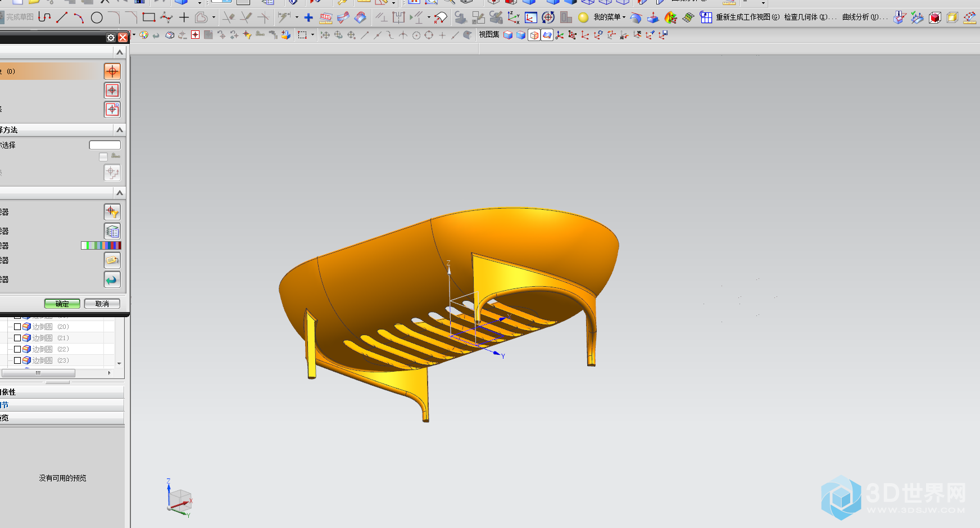The height and width of the screenshot is (528, 980).
Task: Open 检查几何体 command
Action: tap(810, 17)
